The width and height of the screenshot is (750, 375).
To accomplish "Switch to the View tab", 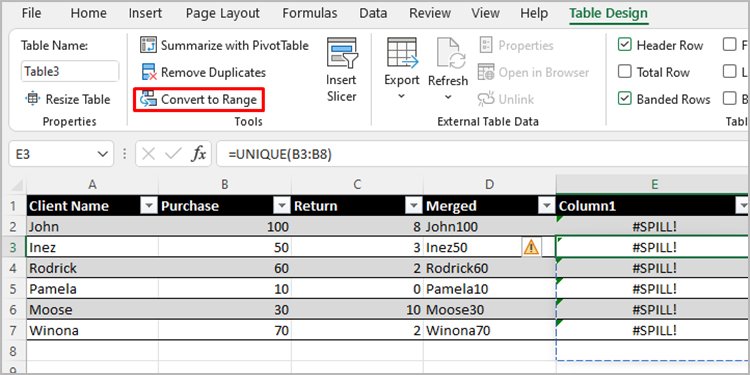I will pos(485,13).
